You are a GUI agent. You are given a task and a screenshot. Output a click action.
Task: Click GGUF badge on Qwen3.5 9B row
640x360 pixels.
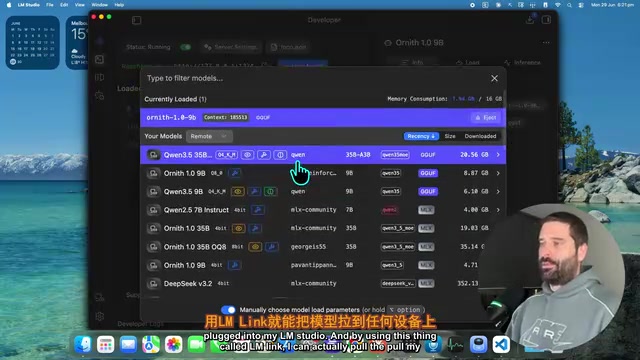(428, 191)
